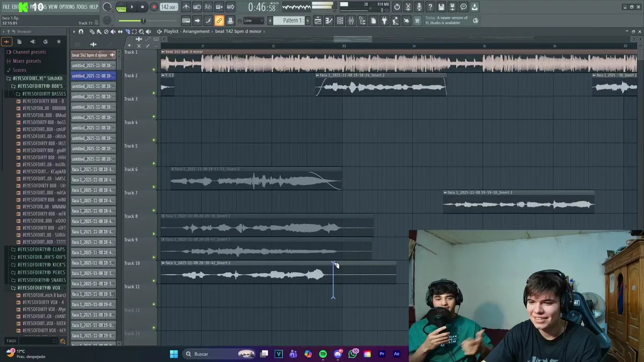Open the TOOLS menu
This screenshot has height=362, width=644.
tap(82, 7)
